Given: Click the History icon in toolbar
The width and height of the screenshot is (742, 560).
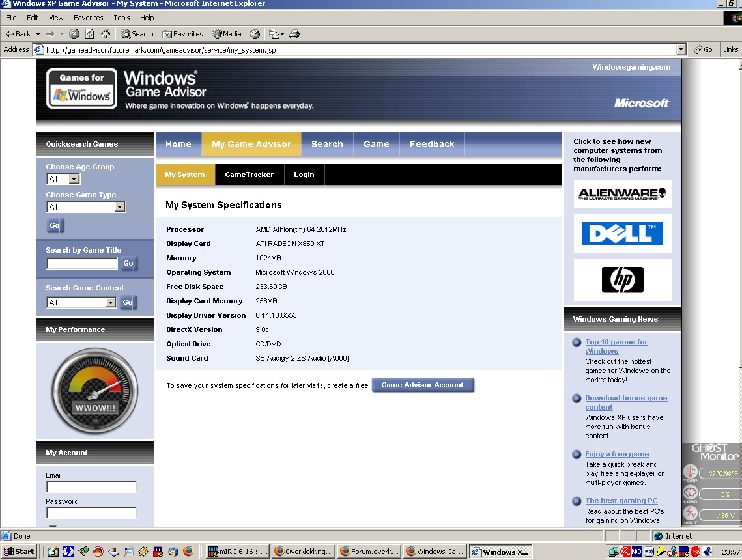Looking at the screenshot, I should click(x=255, y=34).
